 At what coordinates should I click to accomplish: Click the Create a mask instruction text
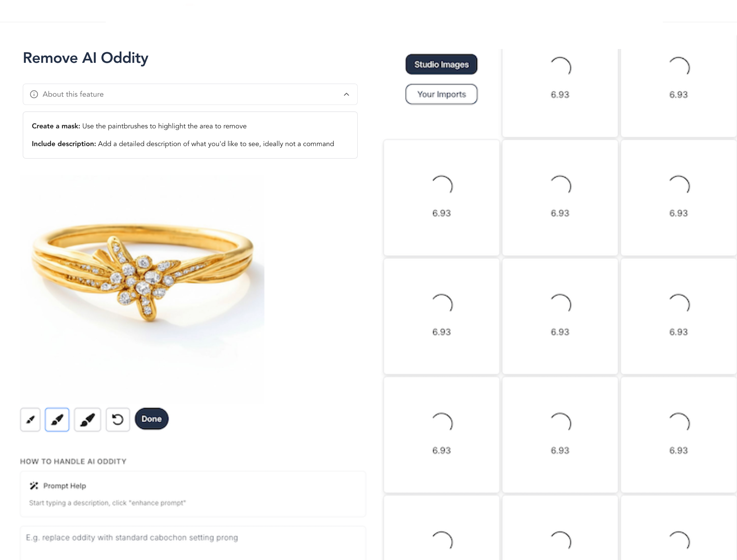pyautogui.click(x=139, y=126)
